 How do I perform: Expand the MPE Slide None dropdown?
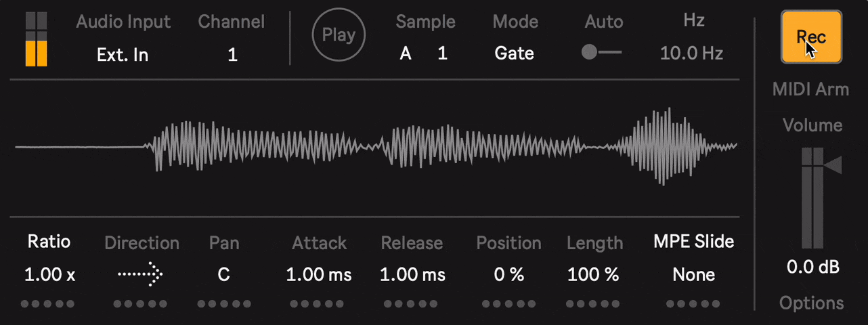pyautogui.click(x=693, y=274)
